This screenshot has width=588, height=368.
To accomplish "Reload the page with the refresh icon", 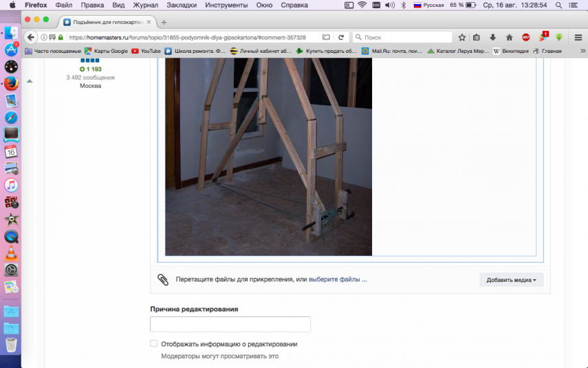I will pyautogui.click(x=341, y=37).
